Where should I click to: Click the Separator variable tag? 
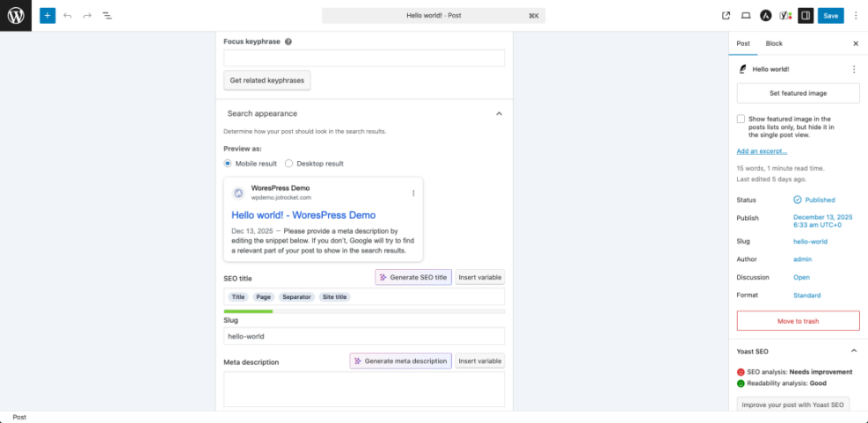tap(296, 296)
